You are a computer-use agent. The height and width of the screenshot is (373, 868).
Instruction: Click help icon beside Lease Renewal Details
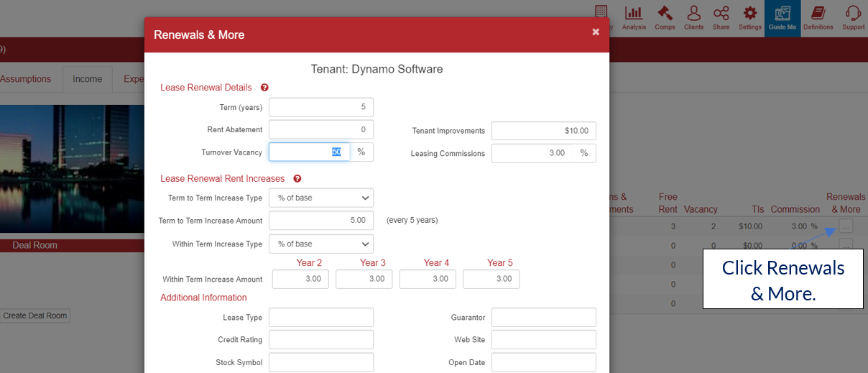[x=264, y=88]
